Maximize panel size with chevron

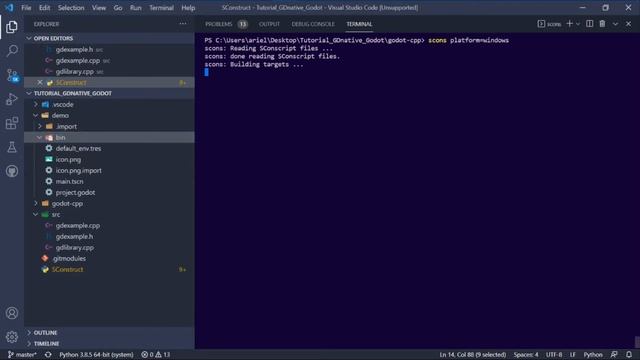click(x=615, y=24)
